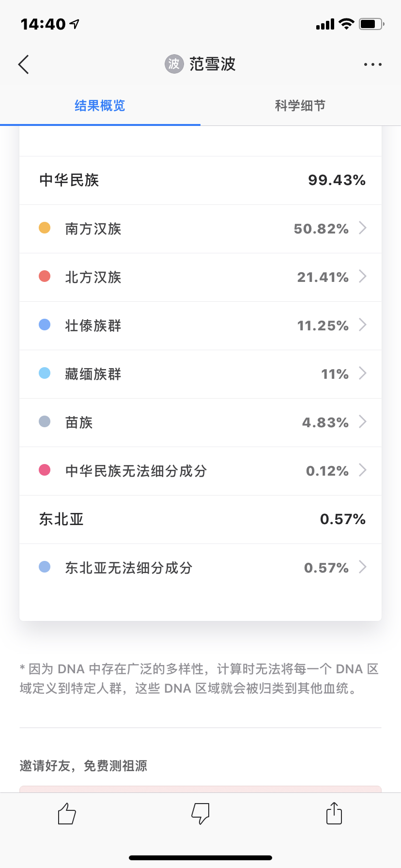401x868 pixels.
Task: Expand the 藏缅族群 row chevron
Action: [362, 373]
